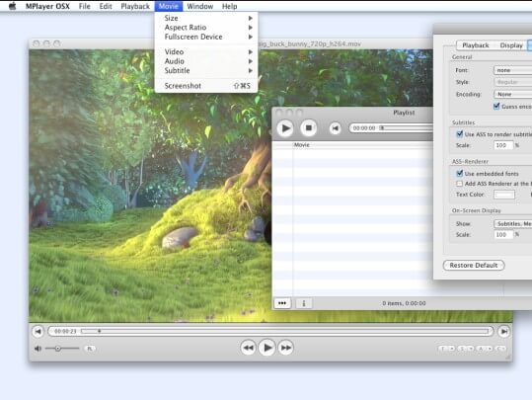Click the Playlist window seek bar
Screen dimensions: 532x400
[406, 128]
